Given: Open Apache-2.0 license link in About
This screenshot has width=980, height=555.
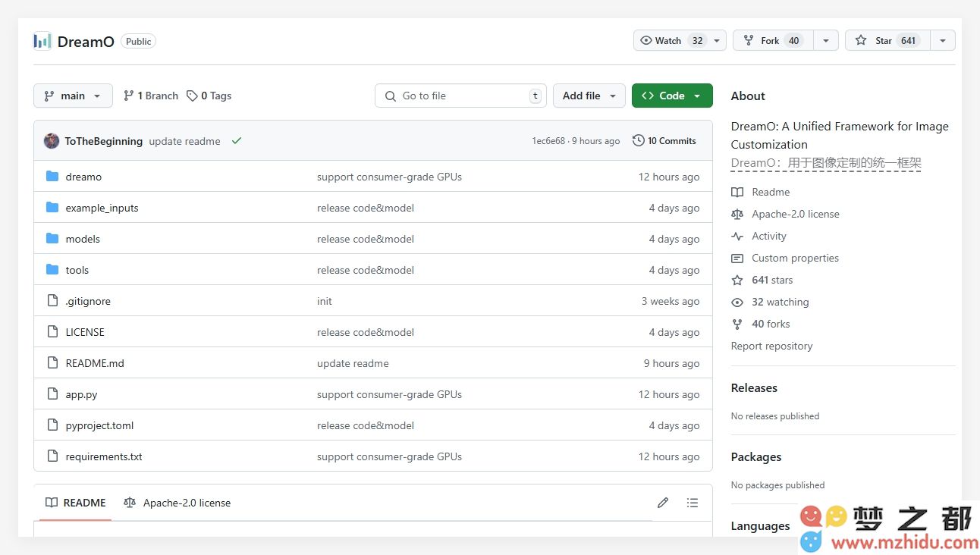Looking at the screenshot, I should (796, 215).
